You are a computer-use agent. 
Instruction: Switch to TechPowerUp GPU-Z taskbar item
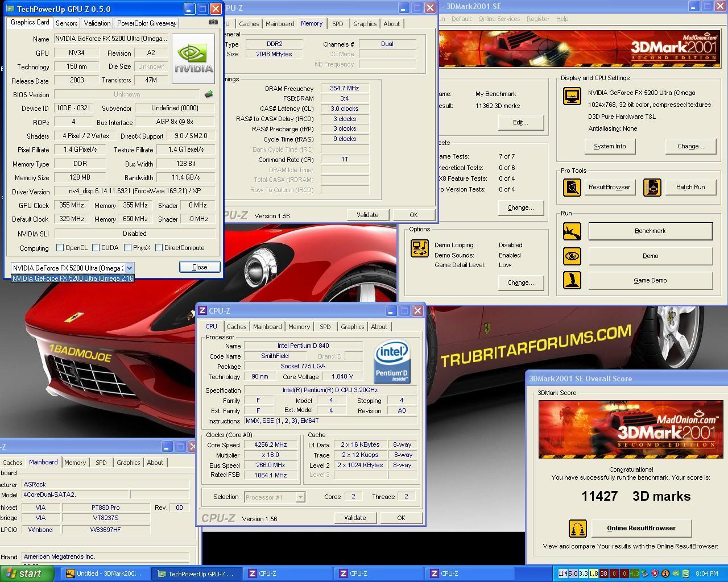(197, 573)
